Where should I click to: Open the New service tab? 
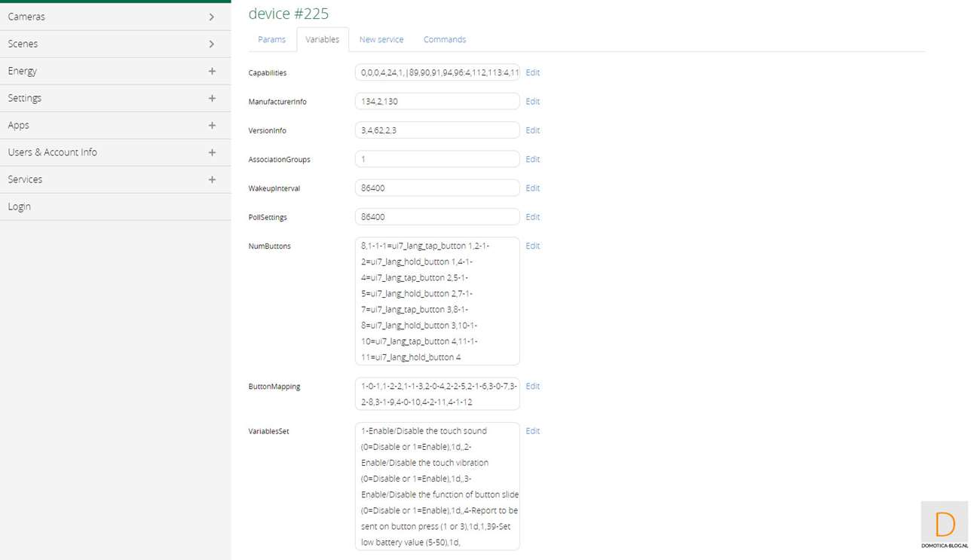tap(381, 39)
